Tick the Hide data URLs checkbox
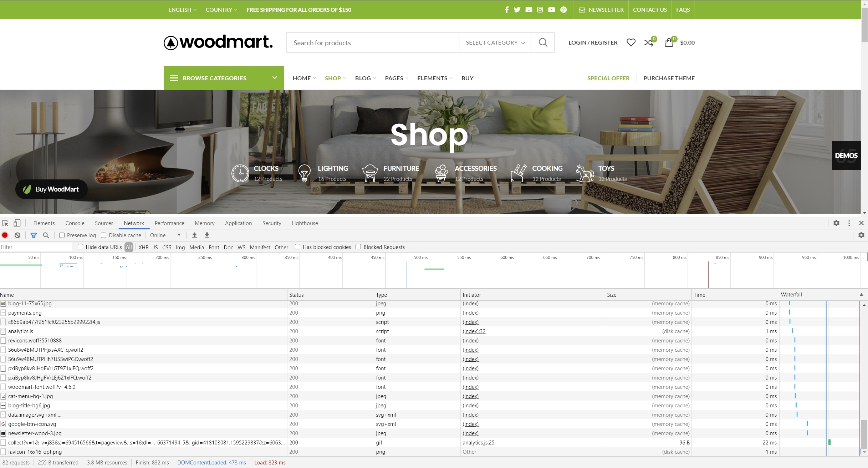The width and height of the screenshot is (868, 468). pos(81,247)
